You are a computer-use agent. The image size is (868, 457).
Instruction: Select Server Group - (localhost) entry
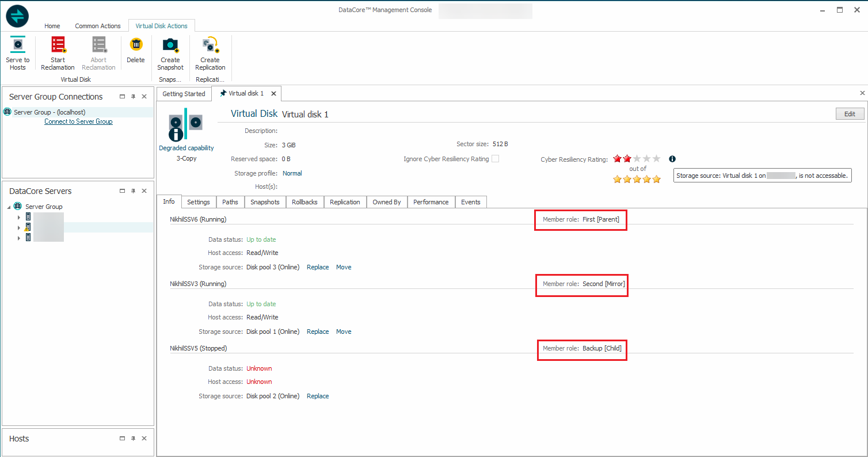78,112
